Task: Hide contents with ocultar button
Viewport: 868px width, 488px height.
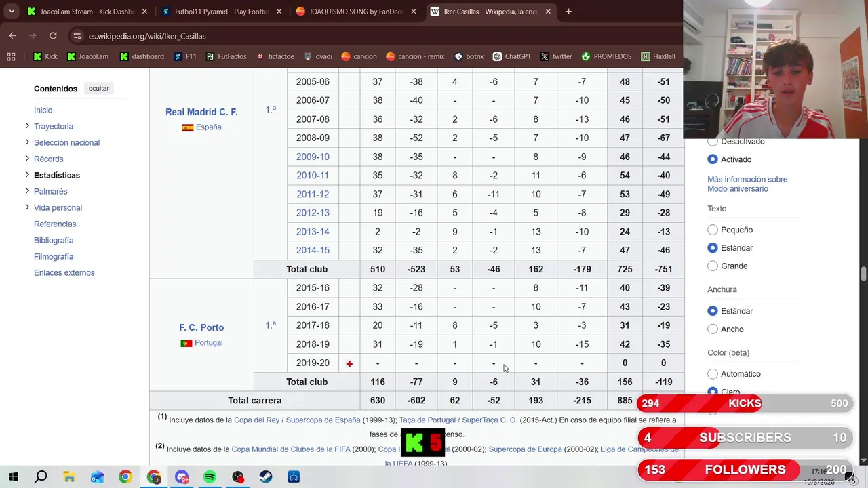Action: (99, 89)
